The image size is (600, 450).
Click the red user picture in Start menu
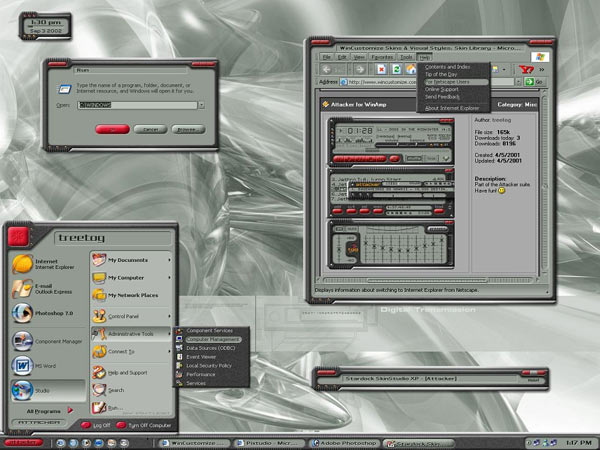(x=18, y=236)
